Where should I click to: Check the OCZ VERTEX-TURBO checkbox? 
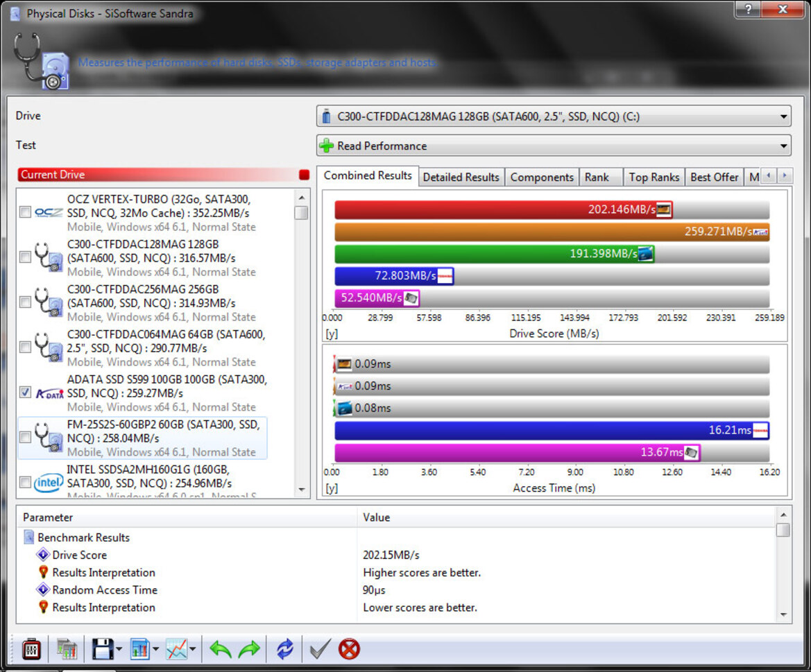point(25,212)
